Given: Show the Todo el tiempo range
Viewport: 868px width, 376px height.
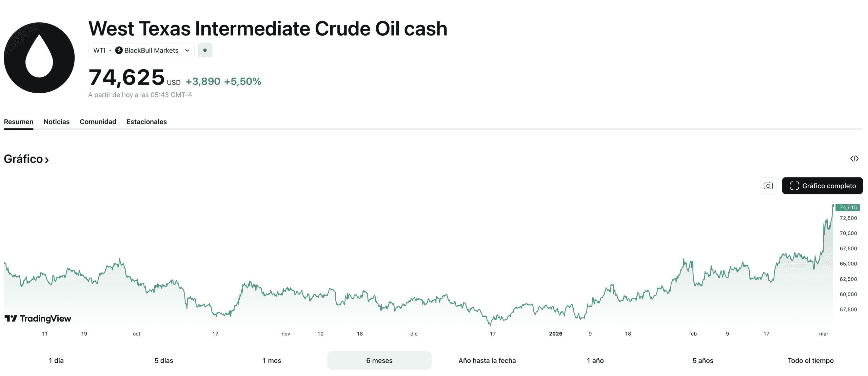Looking at the screenshot, I should click(x=810, y=360).
